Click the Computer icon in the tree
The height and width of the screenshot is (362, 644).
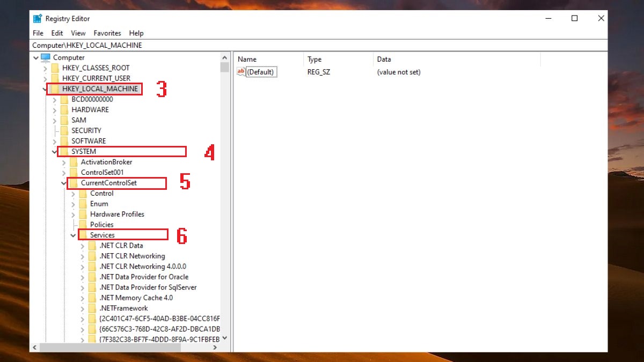(x=46, y=57)
